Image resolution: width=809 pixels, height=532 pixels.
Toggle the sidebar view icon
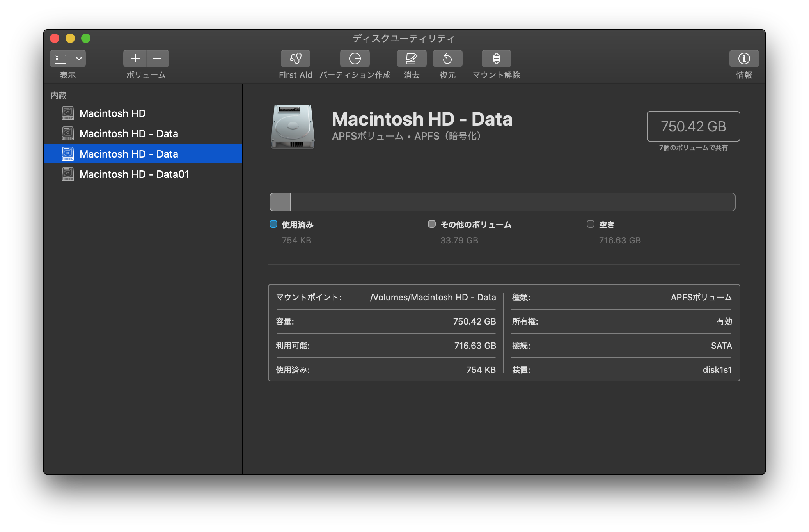point(61,59)
